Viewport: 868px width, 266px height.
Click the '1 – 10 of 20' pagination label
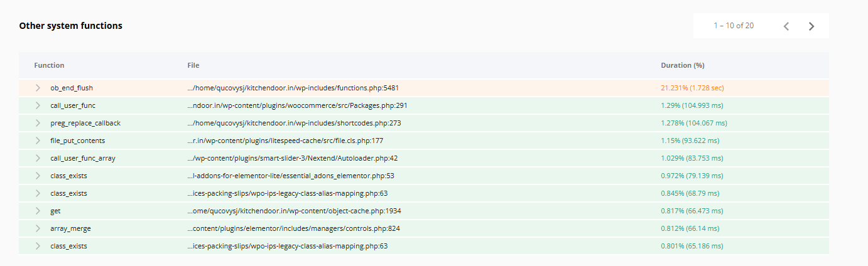733,26
